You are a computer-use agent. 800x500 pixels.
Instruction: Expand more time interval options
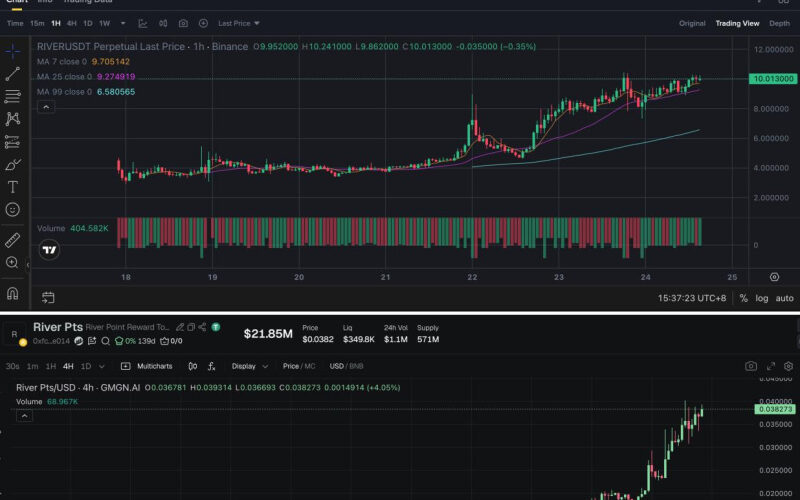tap(123, 23)
